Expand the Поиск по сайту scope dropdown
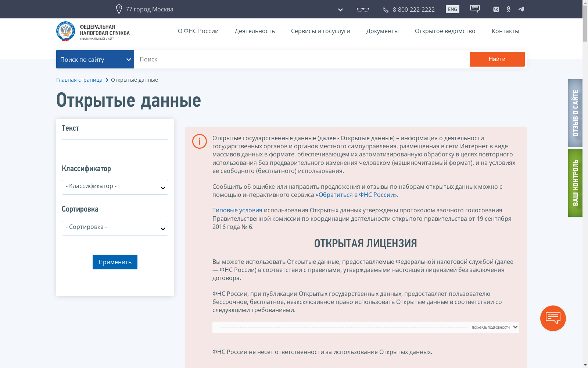Image resolution: width=588 pixels, height=368 pixels. (95, 59)
